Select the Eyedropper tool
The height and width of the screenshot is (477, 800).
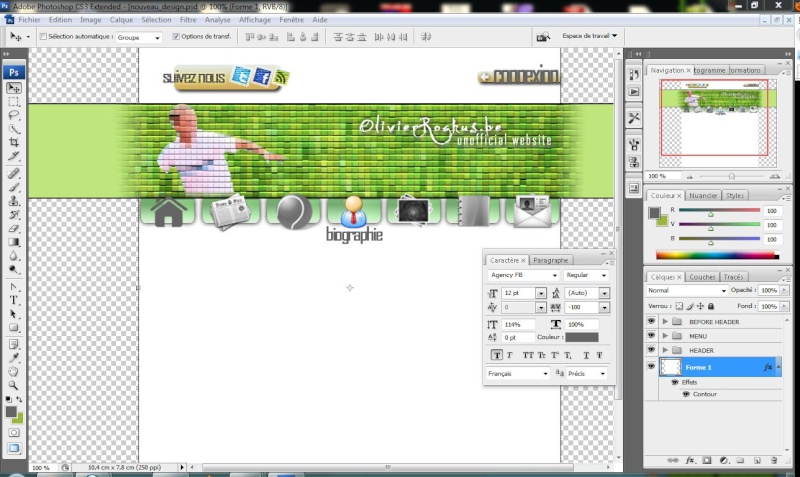14,358
